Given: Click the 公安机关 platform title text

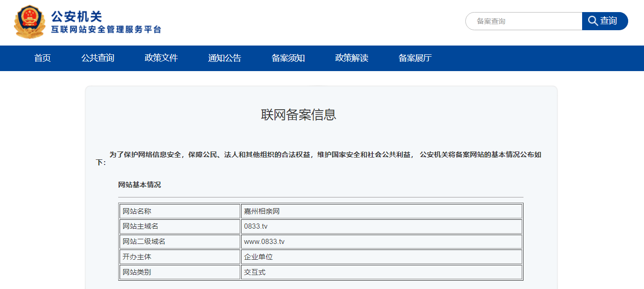Looking at the screenshot, I should pos(76,17).
